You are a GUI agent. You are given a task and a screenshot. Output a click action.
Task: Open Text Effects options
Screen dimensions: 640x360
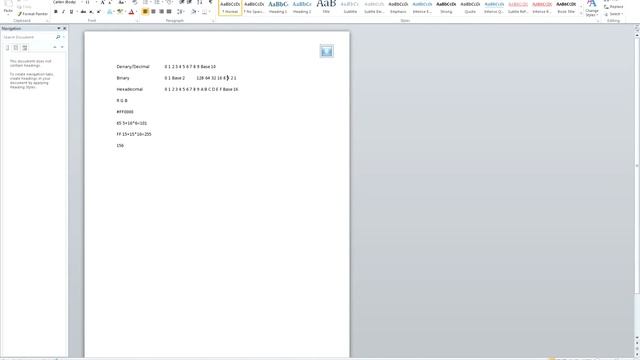(110, 12)
